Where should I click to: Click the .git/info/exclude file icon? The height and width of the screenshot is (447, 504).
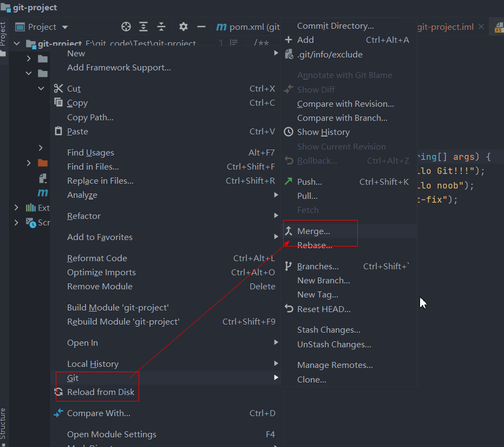coord(289,54)
